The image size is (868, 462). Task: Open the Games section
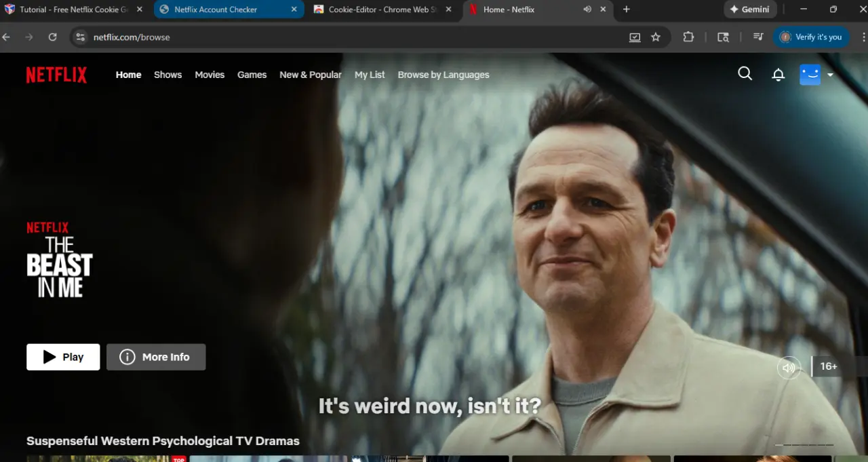(252, 75)
